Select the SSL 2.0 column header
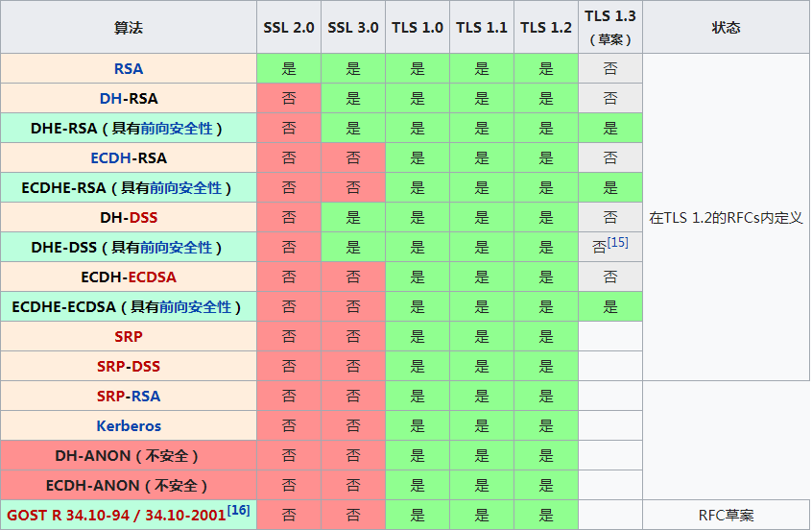This screenshot has height=530, width=812. click(x=289, y=27)
